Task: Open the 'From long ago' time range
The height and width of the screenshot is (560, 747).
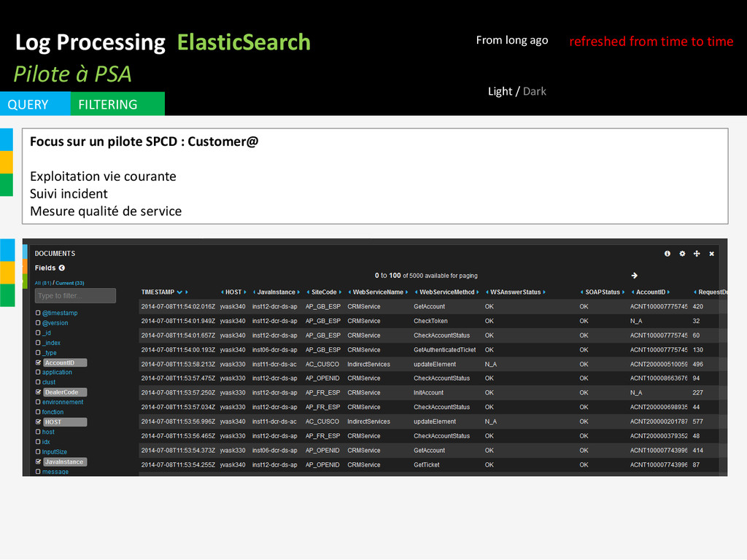Action: tap(512, 41)
